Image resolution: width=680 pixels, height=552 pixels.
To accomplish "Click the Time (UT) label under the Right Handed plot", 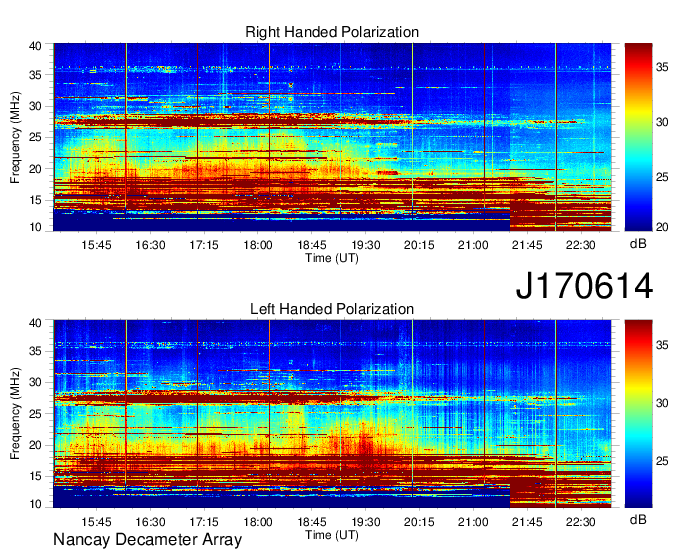I will 332,258.
